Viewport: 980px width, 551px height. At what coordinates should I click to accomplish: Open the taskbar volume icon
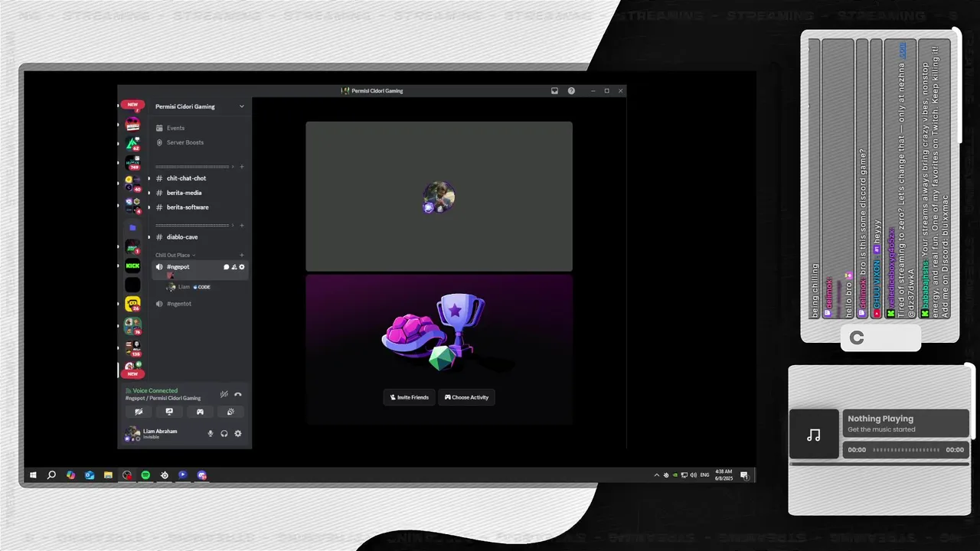[x=693, y=475]
